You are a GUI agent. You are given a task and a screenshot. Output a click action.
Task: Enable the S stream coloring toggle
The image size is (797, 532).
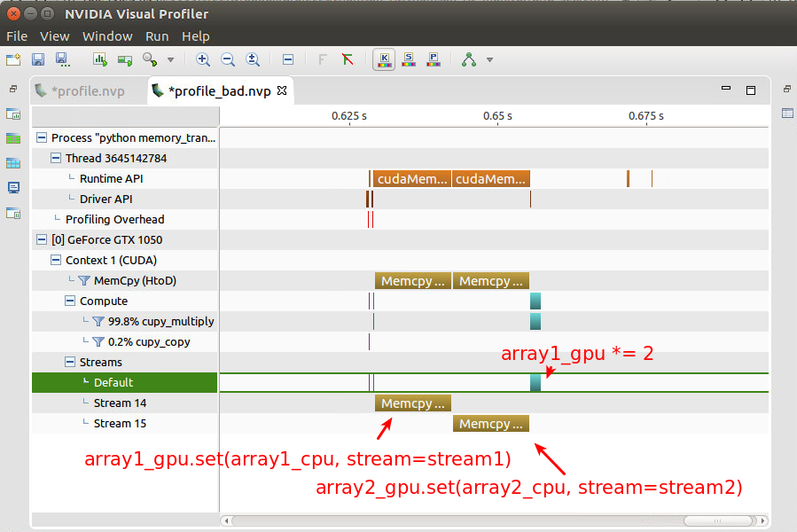click(x=408, y=59)
